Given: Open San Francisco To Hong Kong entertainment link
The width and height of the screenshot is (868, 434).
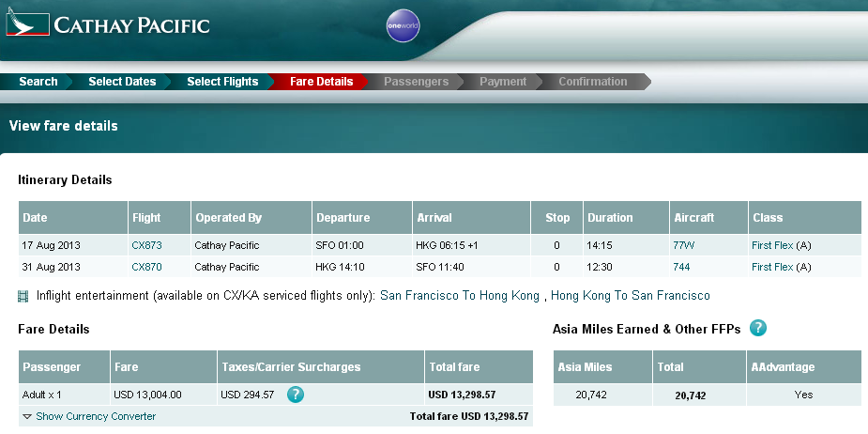Looking at the screenshot, I should 460,295.
